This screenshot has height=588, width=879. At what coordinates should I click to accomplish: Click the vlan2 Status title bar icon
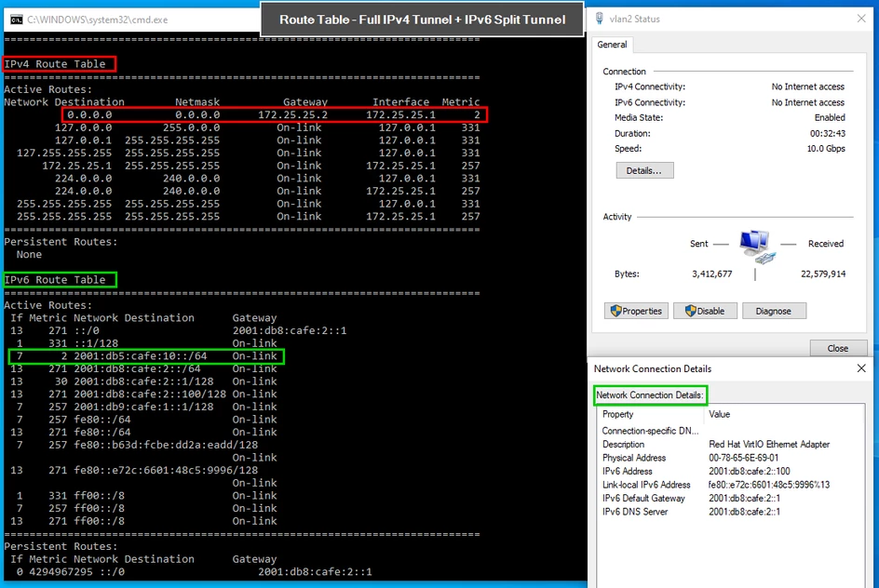[600, 19]
